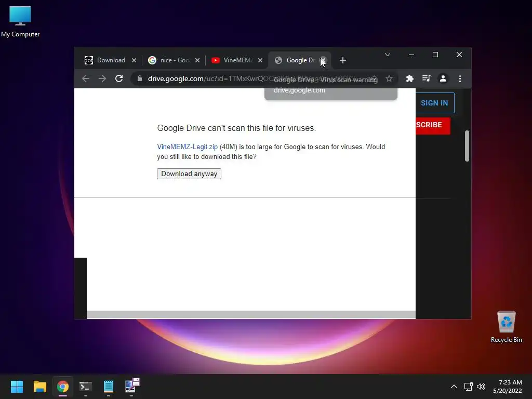Close the Google Drive tab
Screen dimensions: 532x399
[323, 60]
